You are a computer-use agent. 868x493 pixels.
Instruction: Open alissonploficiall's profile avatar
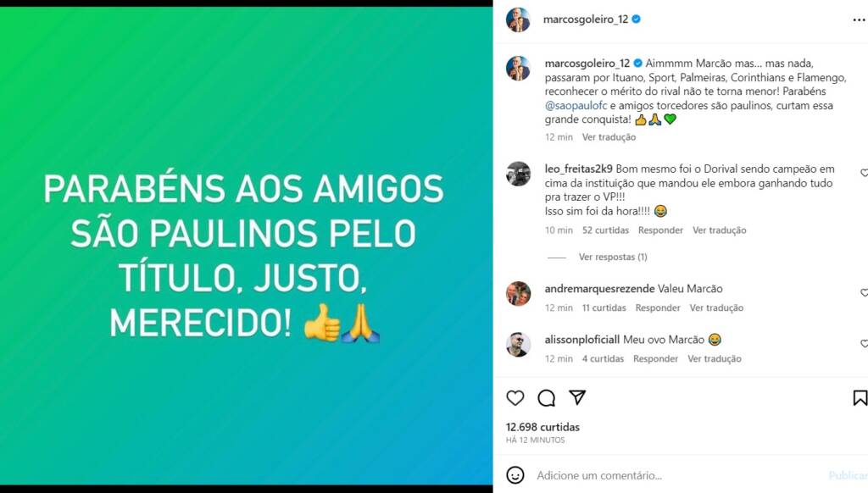(x=518, y=345)
